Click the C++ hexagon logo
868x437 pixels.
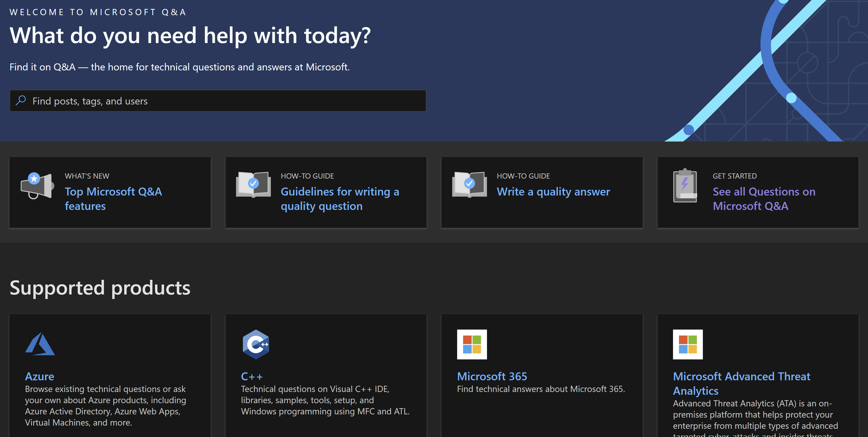pyautogui.click(x=256, y=344)
